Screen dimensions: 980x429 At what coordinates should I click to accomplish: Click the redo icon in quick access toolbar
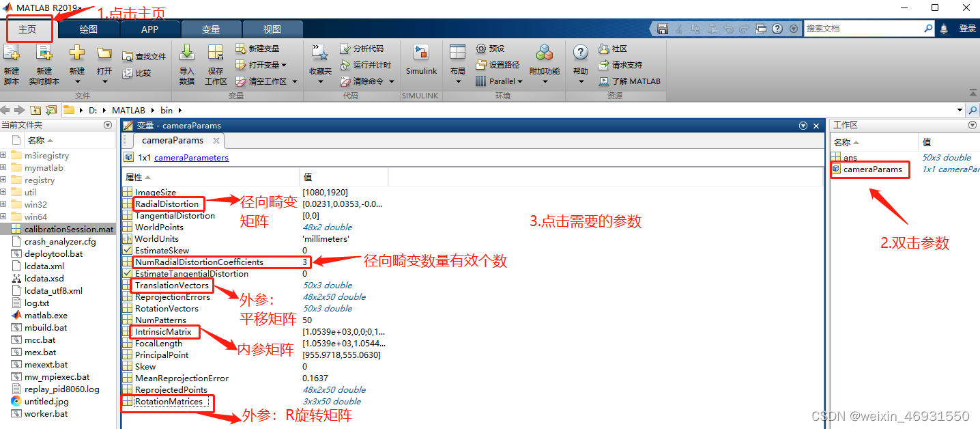(x=744, y=29)
